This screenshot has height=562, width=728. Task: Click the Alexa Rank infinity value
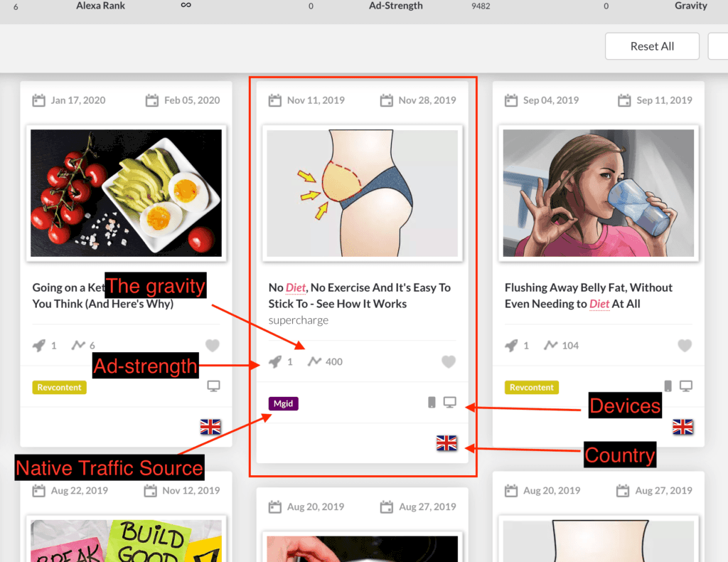(x=186, y=5)
